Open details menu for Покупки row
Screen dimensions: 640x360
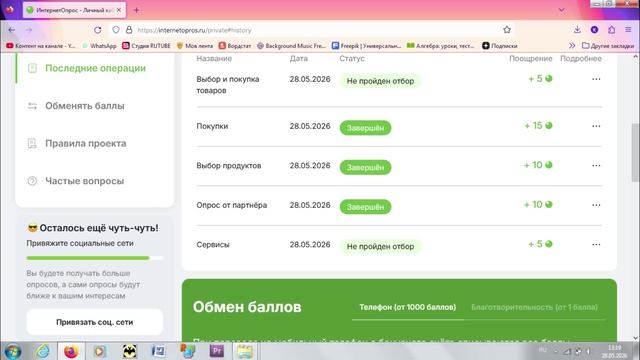pos(596,126)
